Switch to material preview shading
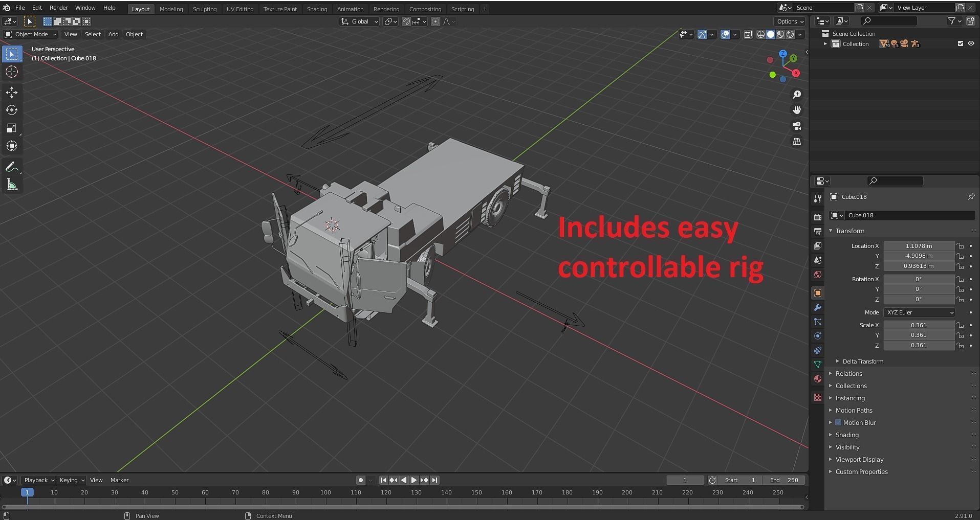The height and width of the screenshot is (520, 980). tap(780, 34)
